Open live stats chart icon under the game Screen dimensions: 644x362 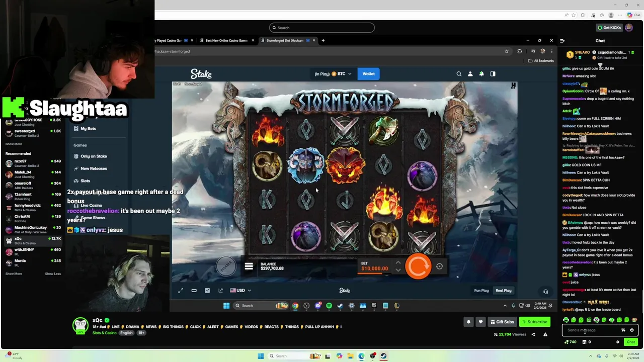(x=207, y=290)
